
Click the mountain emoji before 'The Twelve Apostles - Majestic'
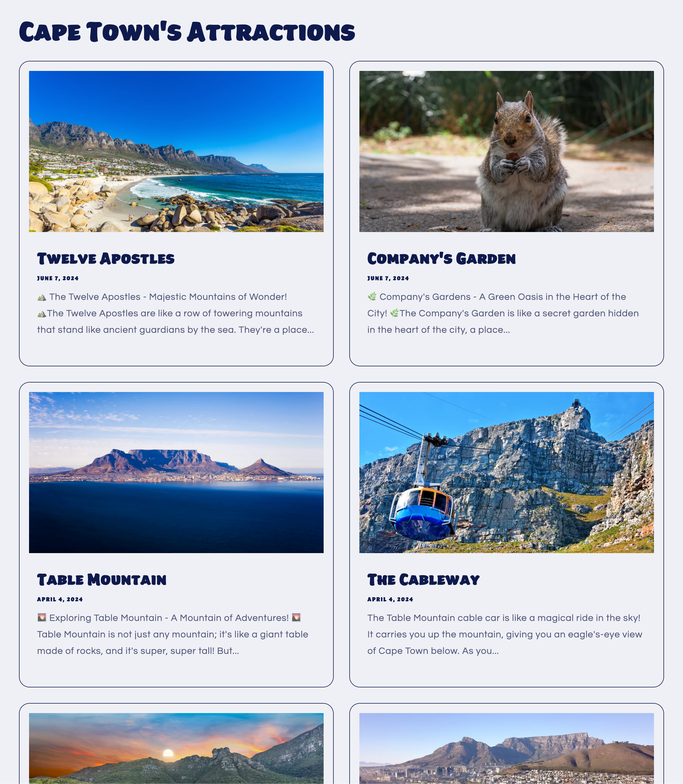click(42, 297)
